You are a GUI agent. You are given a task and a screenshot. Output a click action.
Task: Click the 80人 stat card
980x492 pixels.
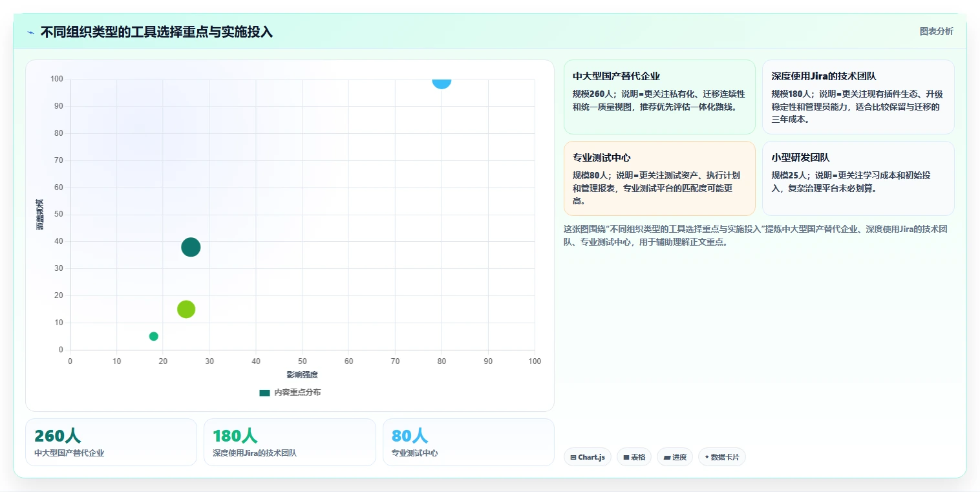[469, 442]
